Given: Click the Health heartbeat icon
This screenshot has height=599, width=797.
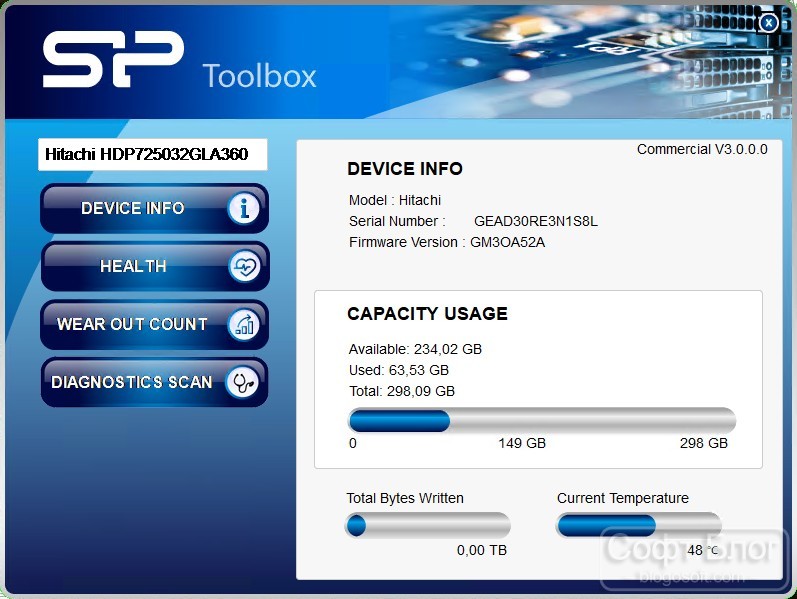Looking at the screenshot, I should pyautogui.click(x=244, y=266).
